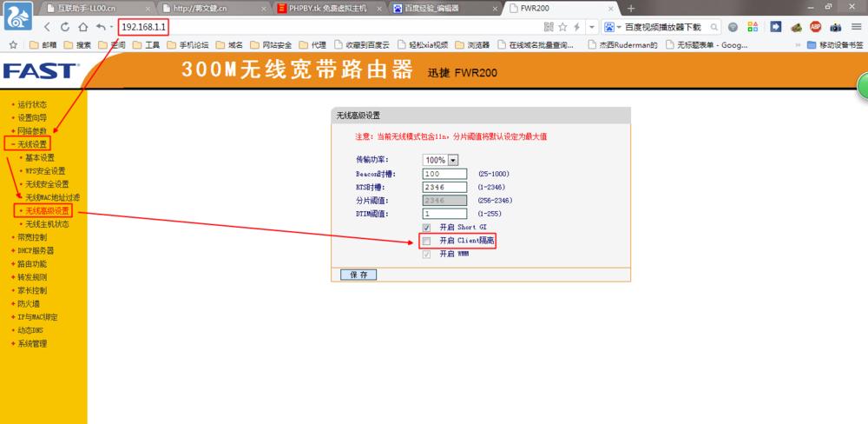Enable the 开启 Client隔离 checkbox

(426, 241)
